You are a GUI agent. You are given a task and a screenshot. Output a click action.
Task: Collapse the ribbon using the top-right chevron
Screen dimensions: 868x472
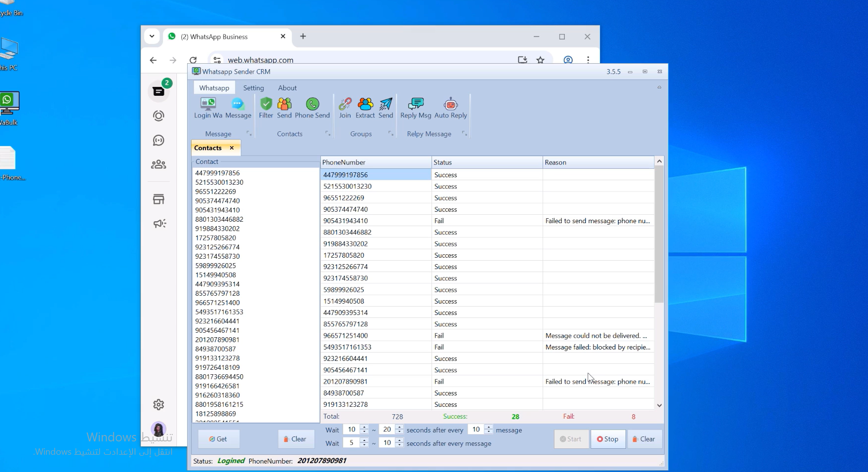659,87
